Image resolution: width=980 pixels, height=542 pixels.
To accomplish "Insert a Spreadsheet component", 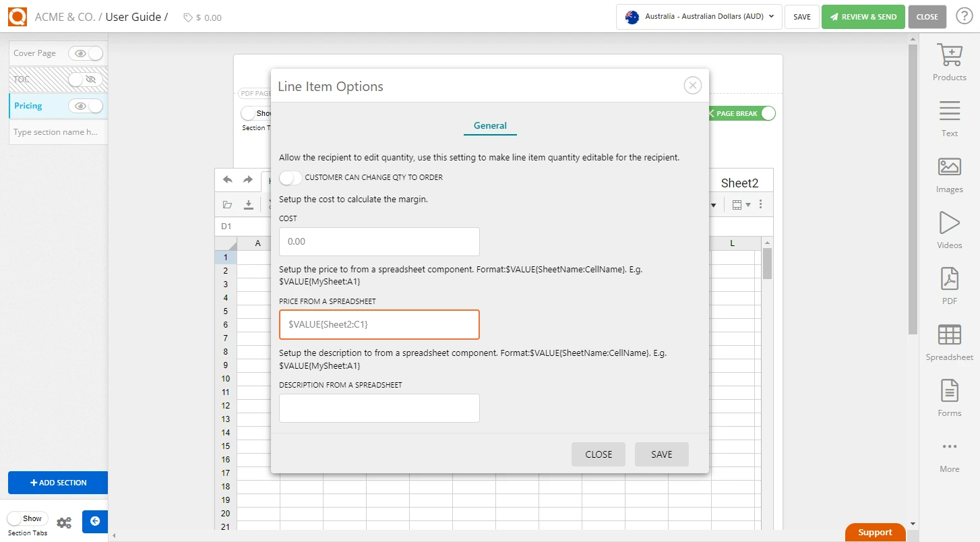I will [949, 342].
